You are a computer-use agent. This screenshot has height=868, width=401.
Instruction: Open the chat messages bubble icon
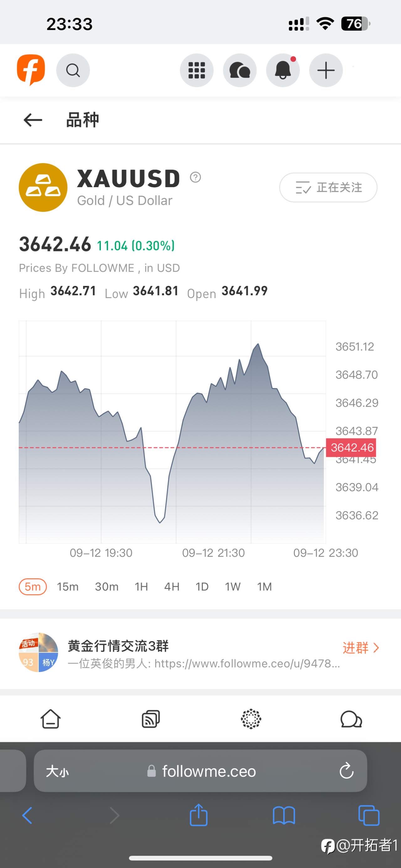240,71
